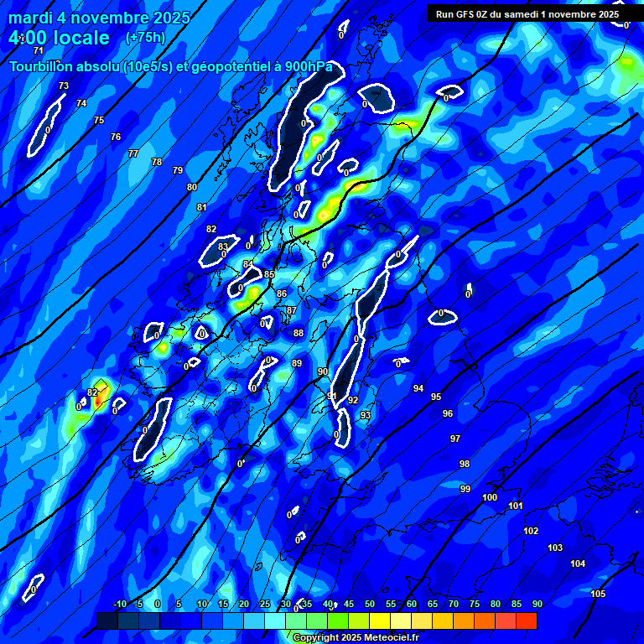This screenshot has height=644, width=644.
Task: Click the bright green legend swatch
Action: pos(338,621)
